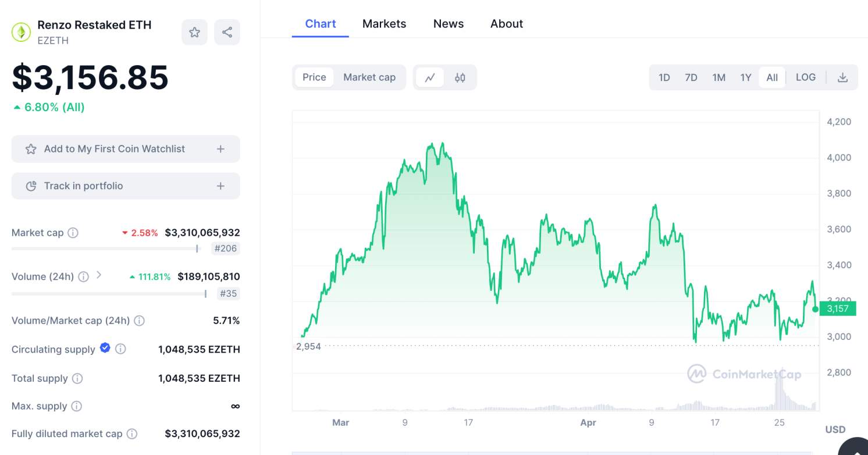Set chart range to 1Y
868x455 pixels.
746,77
